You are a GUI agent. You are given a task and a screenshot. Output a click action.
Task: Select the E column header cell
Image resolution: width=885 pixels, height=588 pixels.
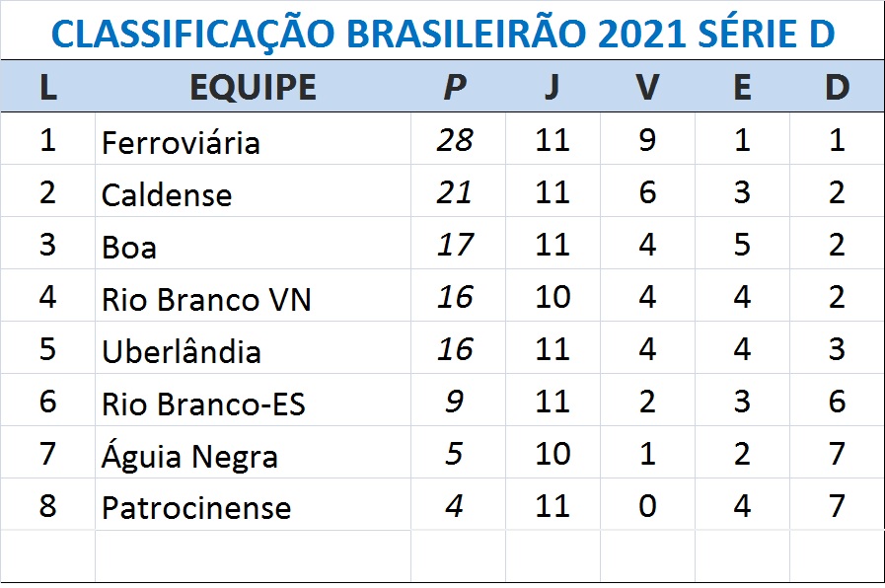point(742,87)
